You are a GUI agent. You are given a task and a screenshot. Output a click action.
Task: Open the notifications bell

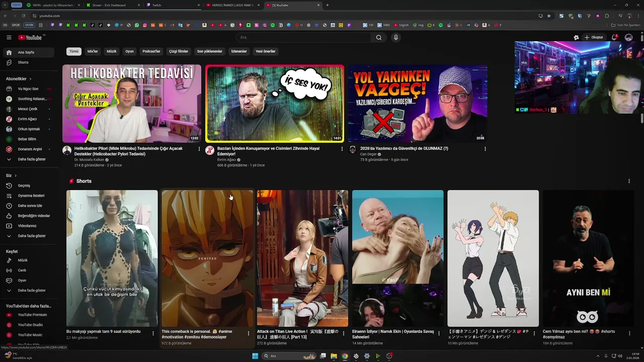(614, 37)
